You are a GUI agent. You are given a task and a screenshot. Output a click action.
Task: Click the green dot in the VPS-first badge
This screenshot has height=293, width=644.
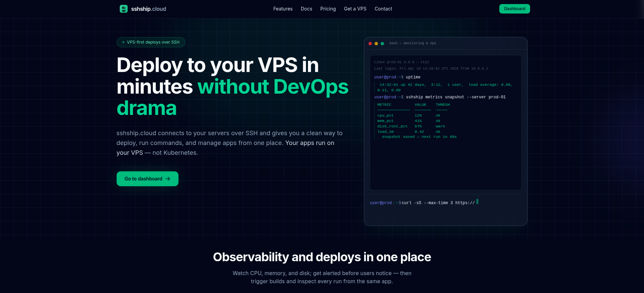(x=123, y=42)
